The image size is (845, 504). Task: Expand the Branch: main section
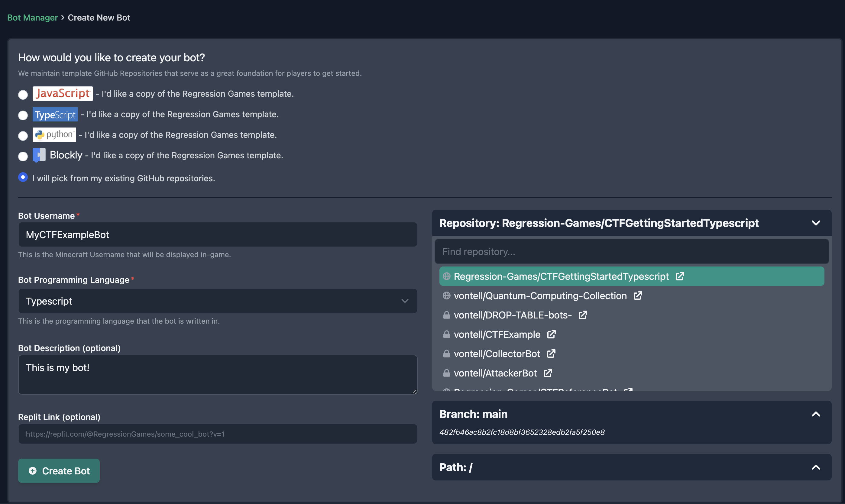[816, 414]
